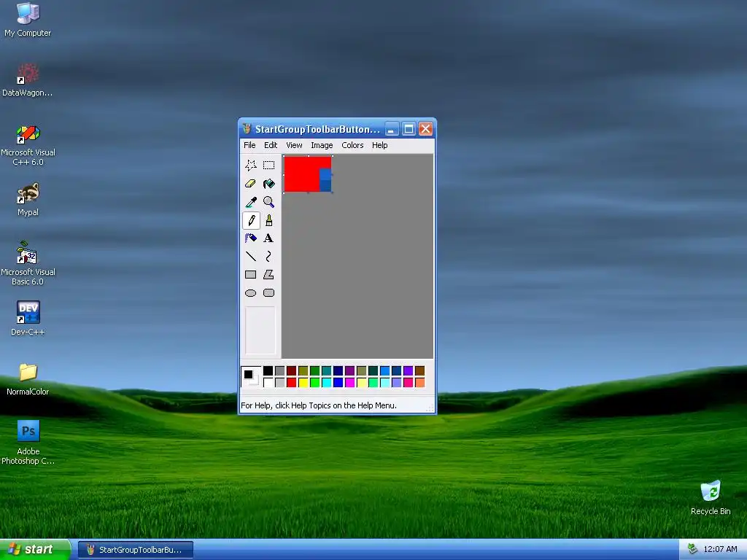Click the StartGroupToolbarBu... taskbar button
Viewport: 747px width, 560px height.
tap(136, 550)
